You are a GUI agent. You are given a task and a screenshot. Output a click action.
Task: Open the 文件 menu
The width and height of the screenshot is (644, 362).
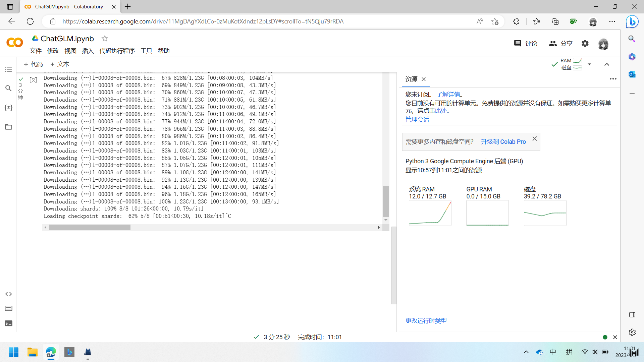coord(36,51)
